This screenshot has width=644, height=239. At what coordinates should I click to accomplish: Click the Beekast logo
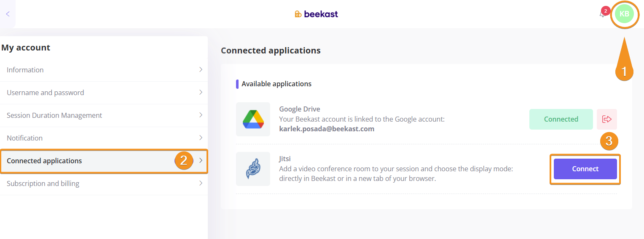[x=316, y=14]
